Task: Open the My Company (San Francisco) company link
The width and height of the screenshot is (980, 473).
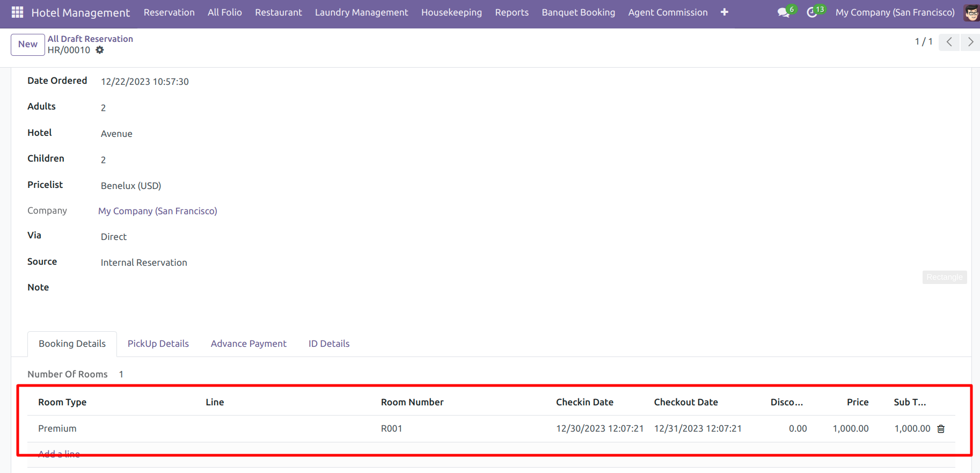Action: point(158,211)
